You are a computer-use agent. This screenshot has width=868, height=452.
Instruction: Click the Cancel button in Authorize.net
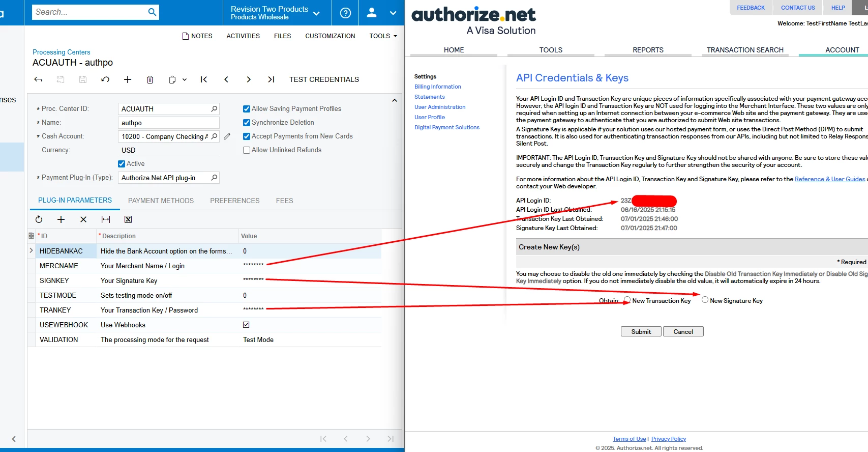point(683,331)
